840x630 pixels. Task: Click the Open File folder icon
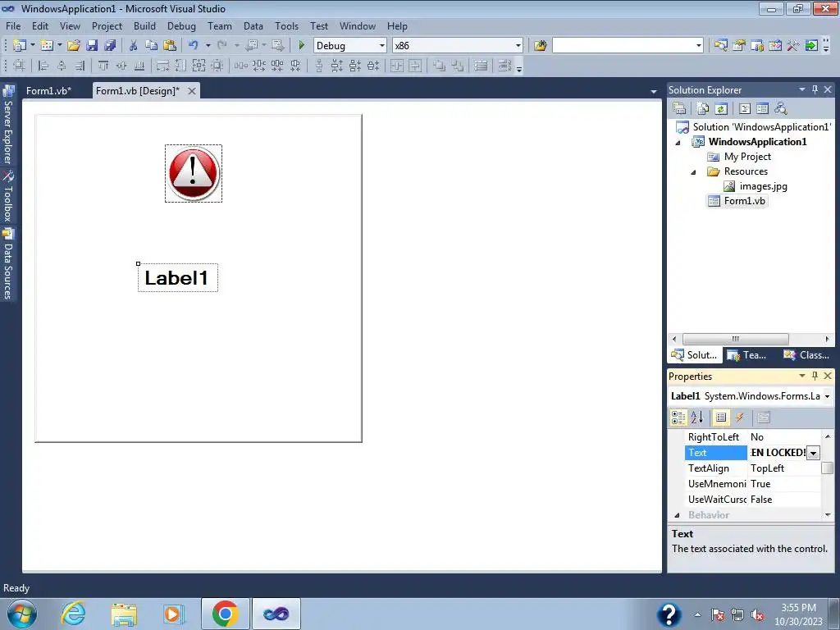tap(74, 46)
